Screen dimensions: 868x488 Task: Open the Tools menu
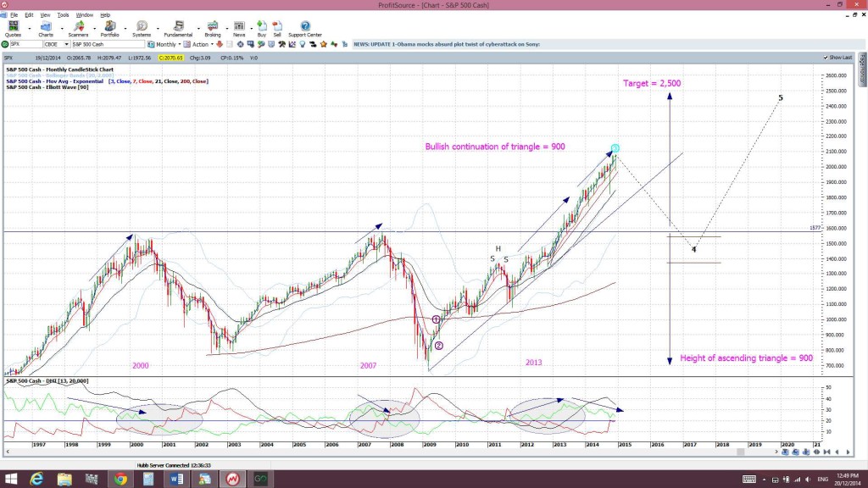(x=63, y=15)
